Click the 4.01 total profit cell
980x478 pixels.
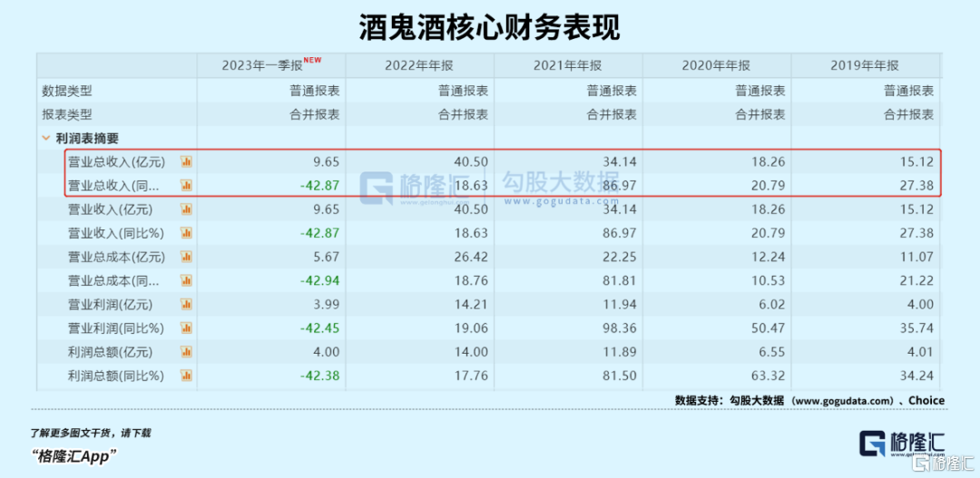[921, 352]
